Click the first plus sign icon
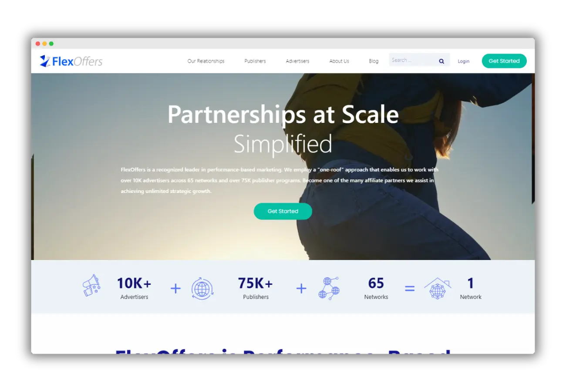566x392 pixels. click(175, 288)
